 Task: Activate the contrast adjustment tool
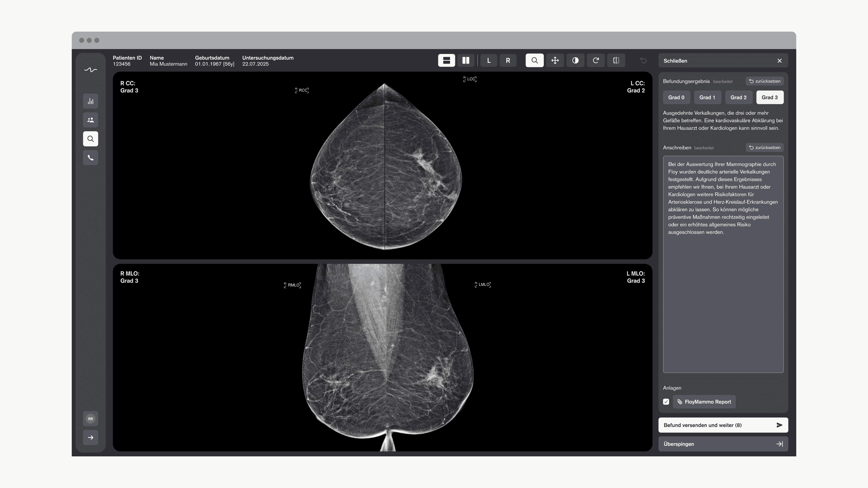575,61
